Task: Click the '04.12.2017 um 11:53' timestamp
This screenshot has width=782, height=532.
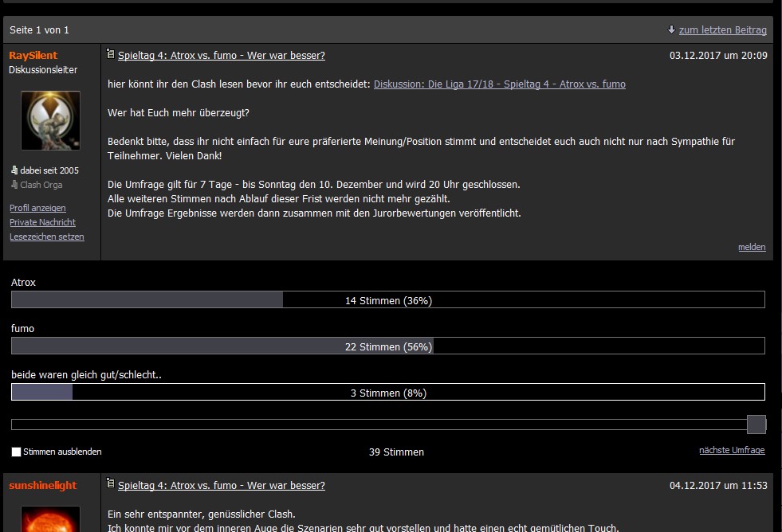Action: 718,485
